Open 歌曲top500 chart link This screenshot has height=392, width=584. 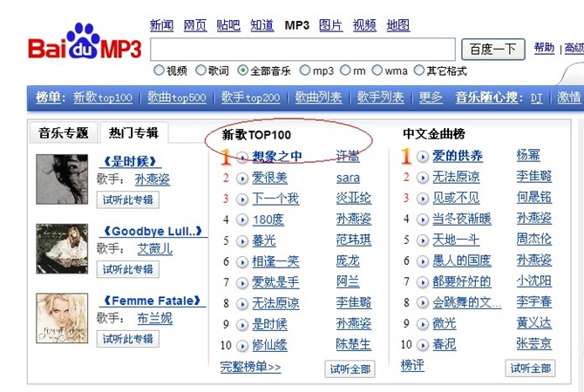pyautogui.click(x=177, y=98)
